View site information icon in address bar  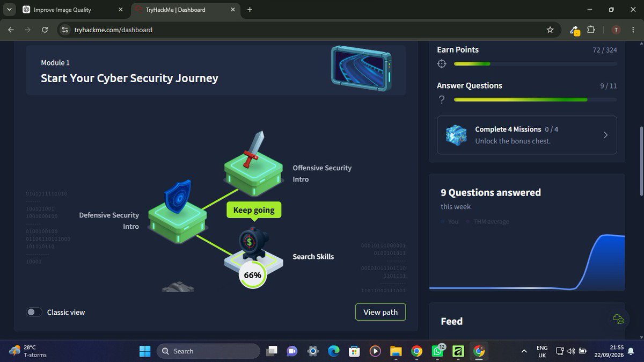(65, 30)
